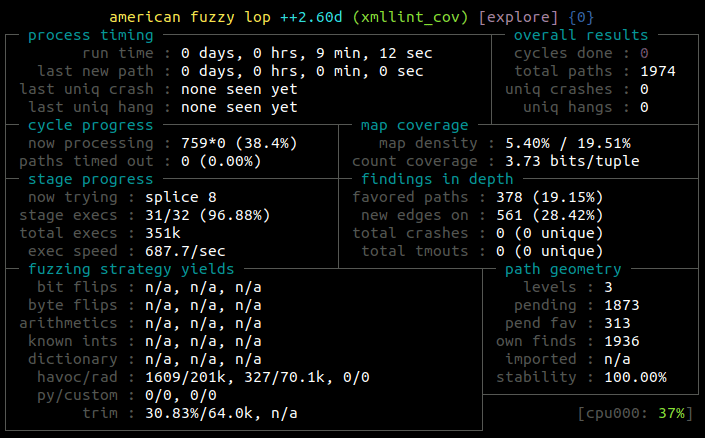Click total crashes value '0 (0 unique)'
The width and height of the screenshot is (705, 438).
(x=549, y=233)
